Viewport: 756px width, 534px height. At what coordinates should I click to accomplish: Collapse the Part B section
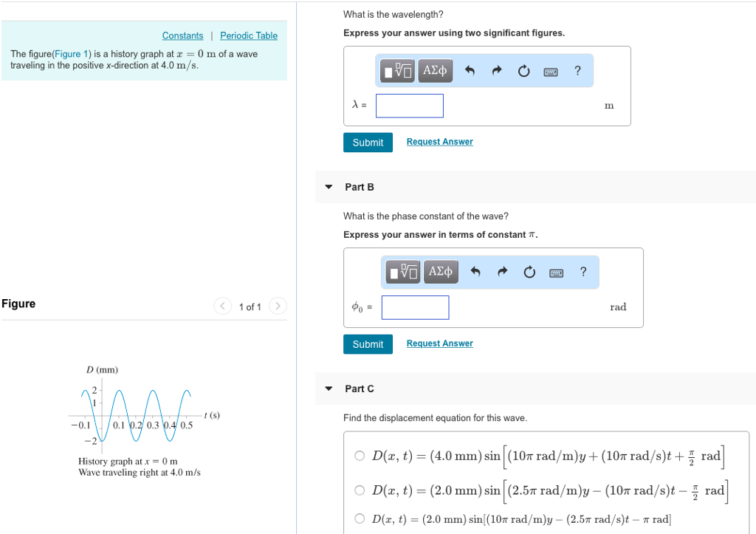[x=328, y=187]
